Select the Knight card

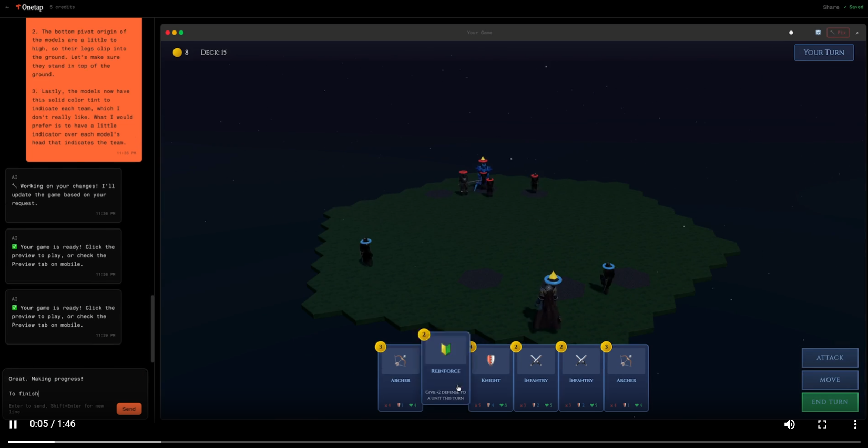point(491,378)
